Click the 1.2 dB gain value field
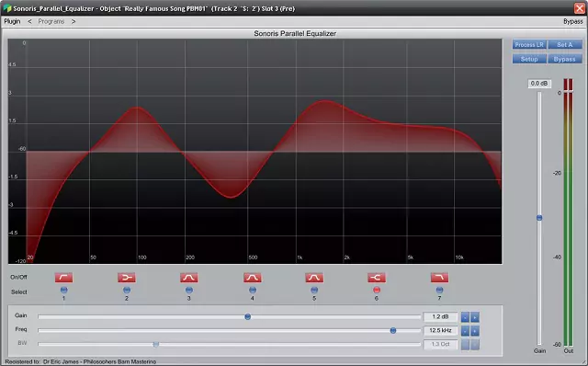The image size is (588, 366). 440,317
